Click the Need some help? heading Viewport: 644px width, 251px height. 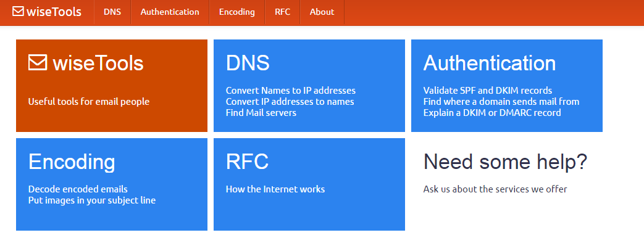(505, 162)
